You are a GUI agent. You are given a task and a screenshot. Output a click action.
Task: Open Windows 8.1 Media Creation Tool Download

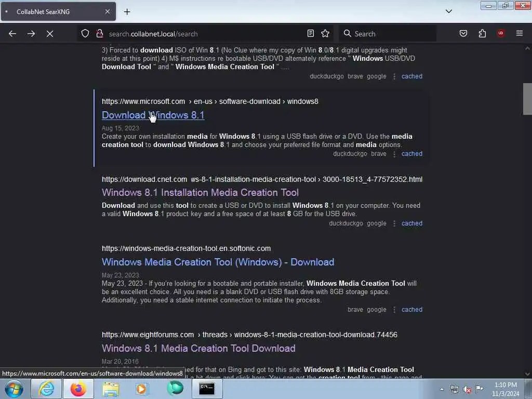point(198,348)
